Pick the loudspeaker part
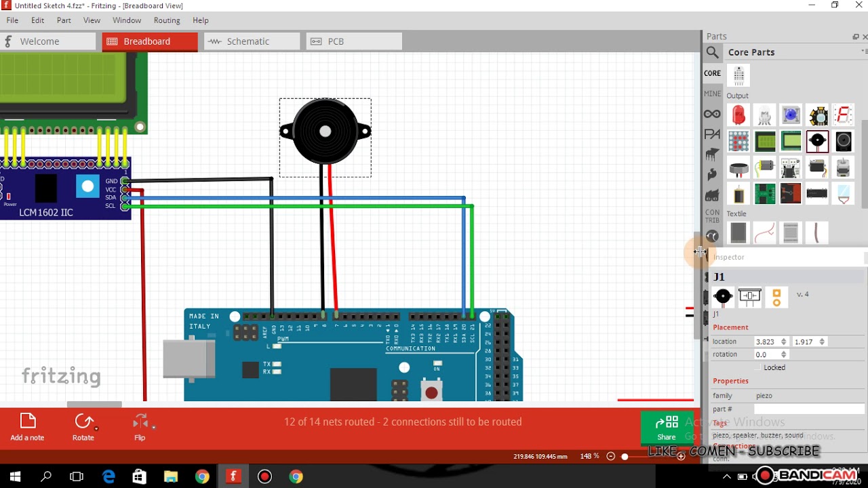The width and height of the screenshot is (868, 488). [x=843, y=141]
